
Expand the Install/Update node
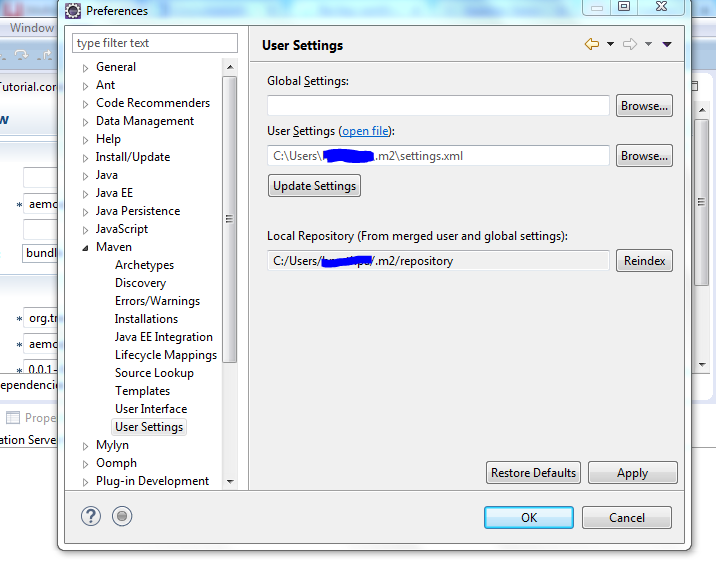pyautogui.click(x=85, y=159)
